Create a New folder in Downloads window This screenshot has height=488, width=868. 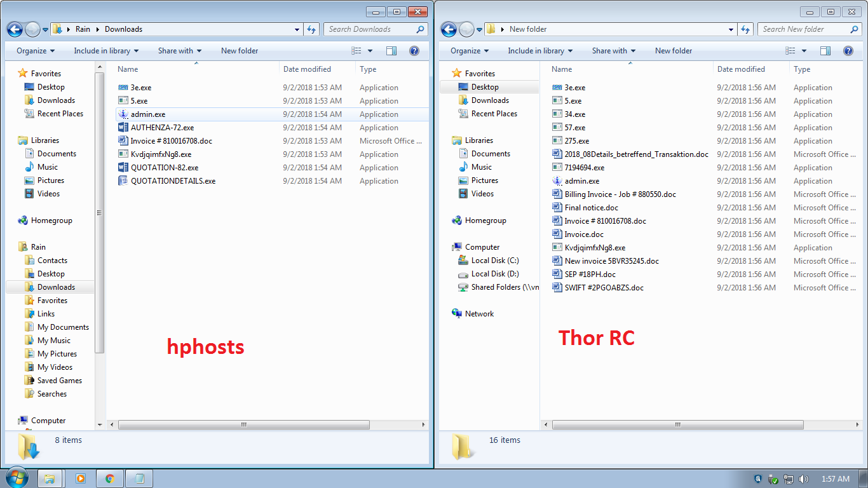(x=240, y=51)
